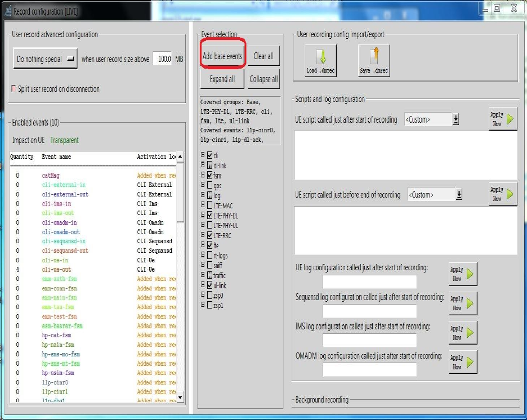Select the cli-ue-out event row
Image resolution: width=527 pixels, height=420 pixels.
pos(93,270)
